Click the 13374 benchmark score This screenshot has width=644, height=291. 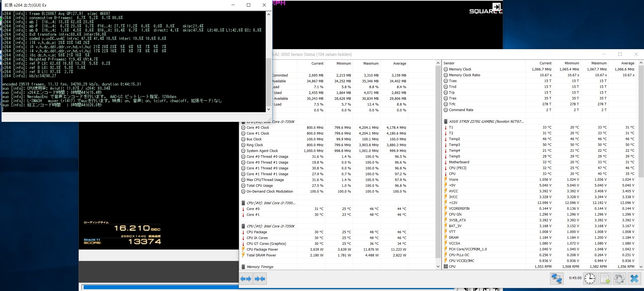(x=145, y=242)
